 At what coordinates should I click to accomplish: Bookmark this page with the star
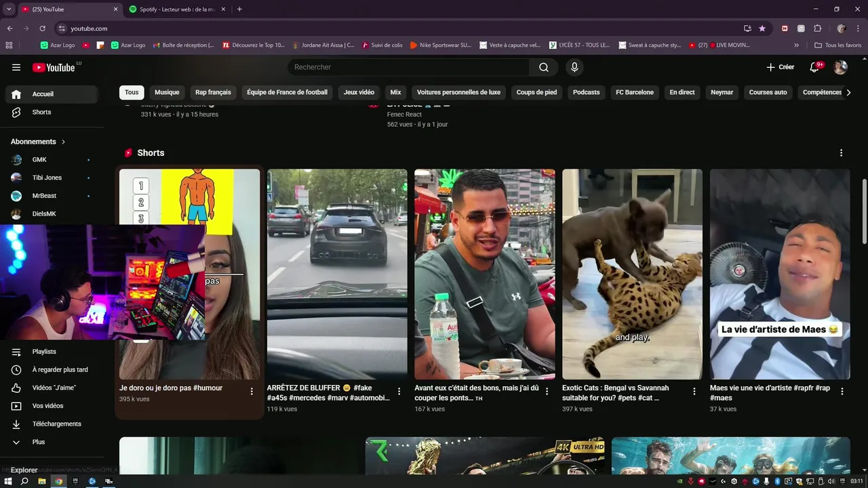click(x=762, y=28)
